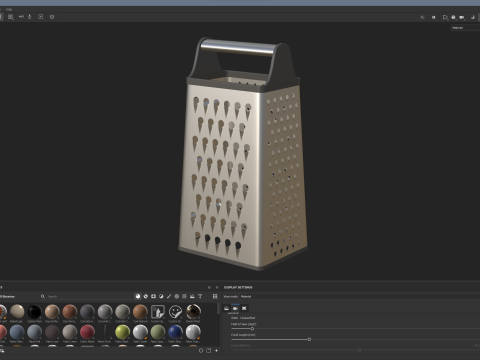Select the black carbon fiber material
This screenshot has height=360, width=480.
pos(34,312)
